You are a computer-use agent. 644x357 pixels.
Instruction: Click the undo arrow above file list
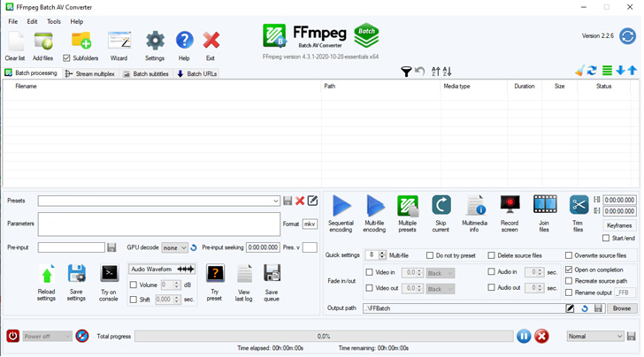(419, 72)
